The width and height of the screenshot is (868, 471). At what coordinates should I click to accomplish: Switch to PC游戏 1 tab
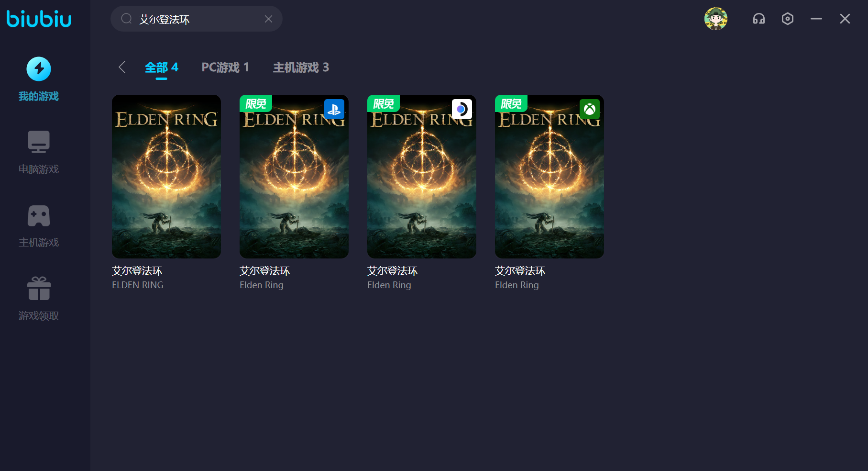225,67
